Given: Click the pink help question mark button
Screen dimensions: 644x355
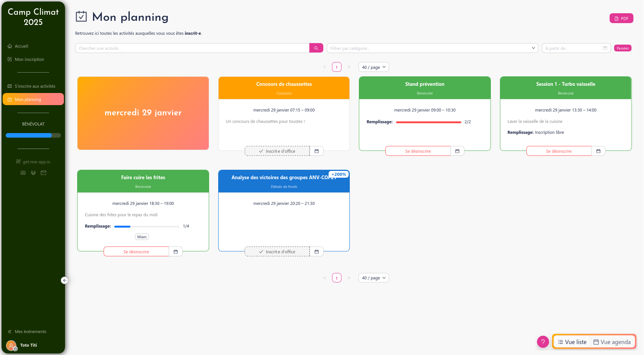Looking at the screenshot, I should pyautogui.click(x=543, y=342).
